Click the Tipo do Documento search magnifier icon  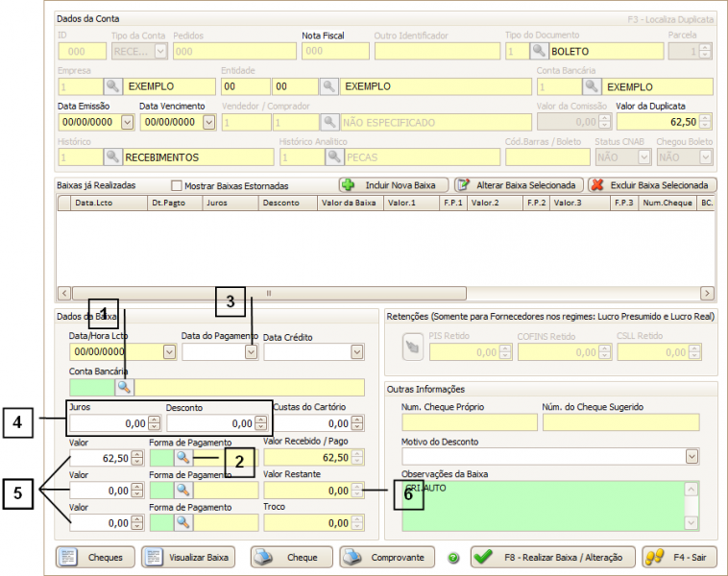540,51
